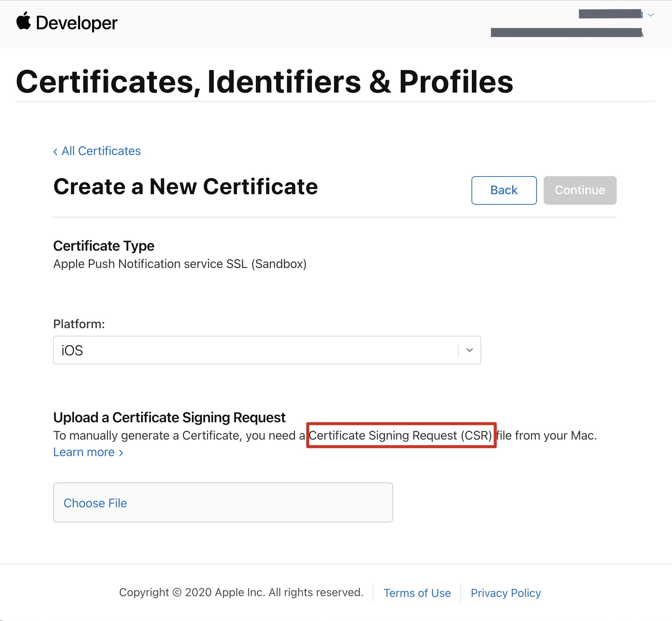The image size is (672, 621).
Task: Click the redacted team name below the account
Action: click(x=566, y=33)
